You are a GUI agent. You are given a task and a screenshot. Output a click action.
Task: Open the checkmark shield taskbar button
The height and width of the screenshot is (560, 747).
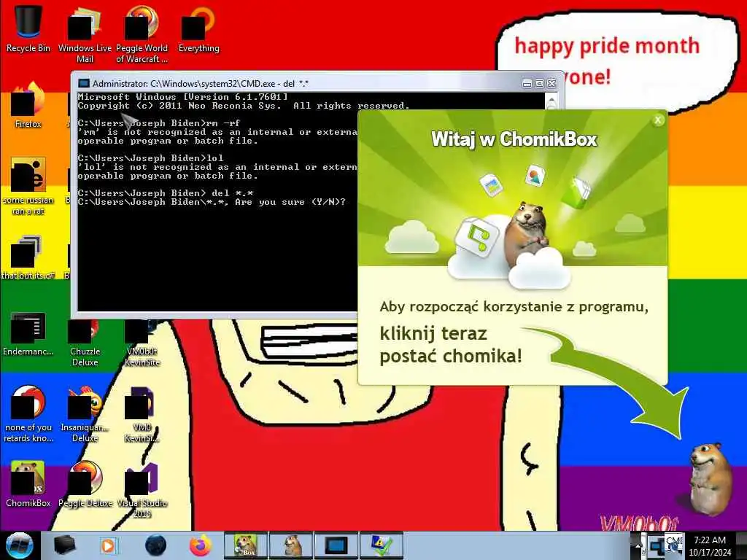382,545
